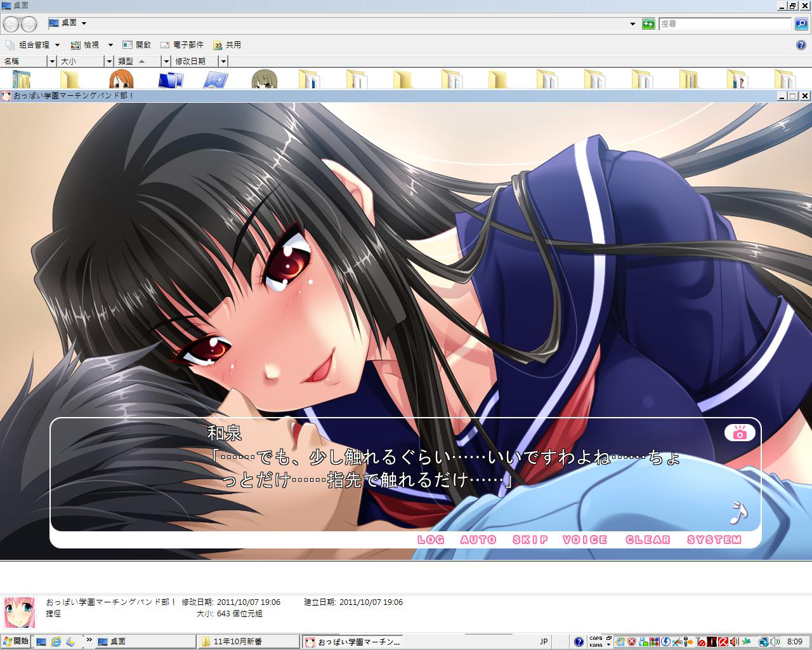Open Explorer help via blue question mark
812x650 pixels.
801,45
